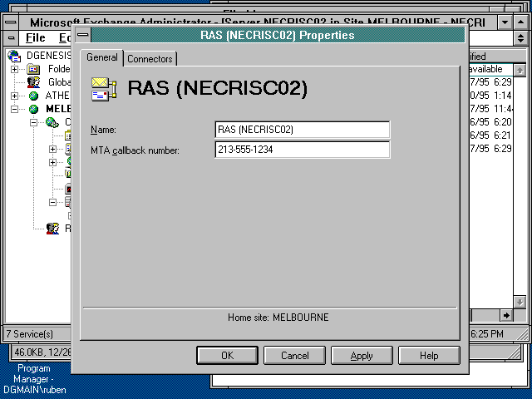This screenshot has height=399, width=532.
Task: Select the Recipients people icon in the tree
Action: coord(52,229)
